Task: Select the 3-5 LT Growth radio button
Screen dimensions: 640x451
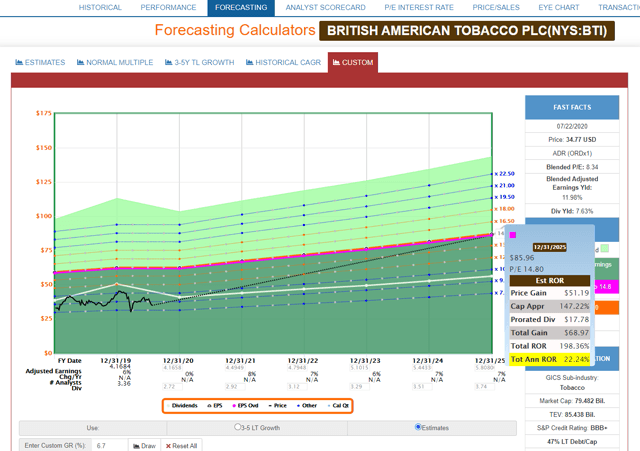Action: [238, 427]
